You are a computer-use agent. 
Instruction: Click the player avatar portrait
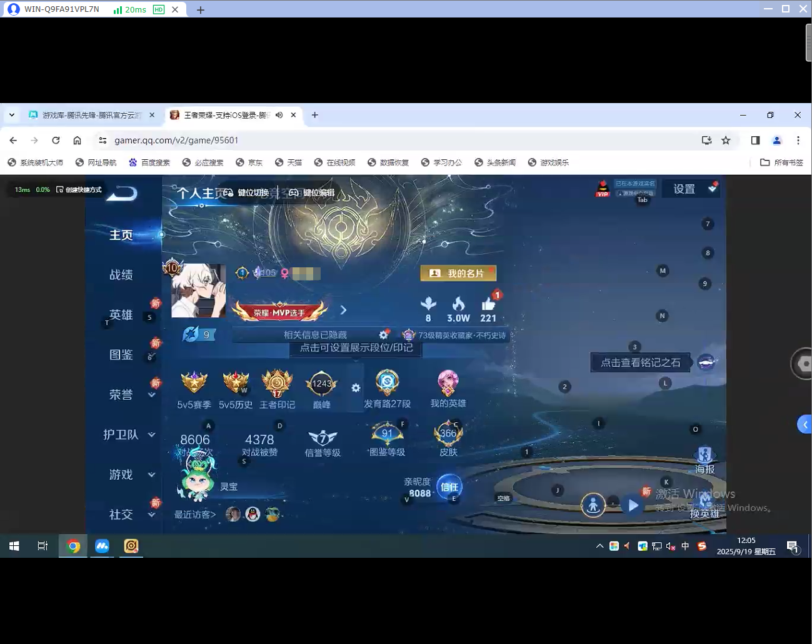tap(199, 290)
